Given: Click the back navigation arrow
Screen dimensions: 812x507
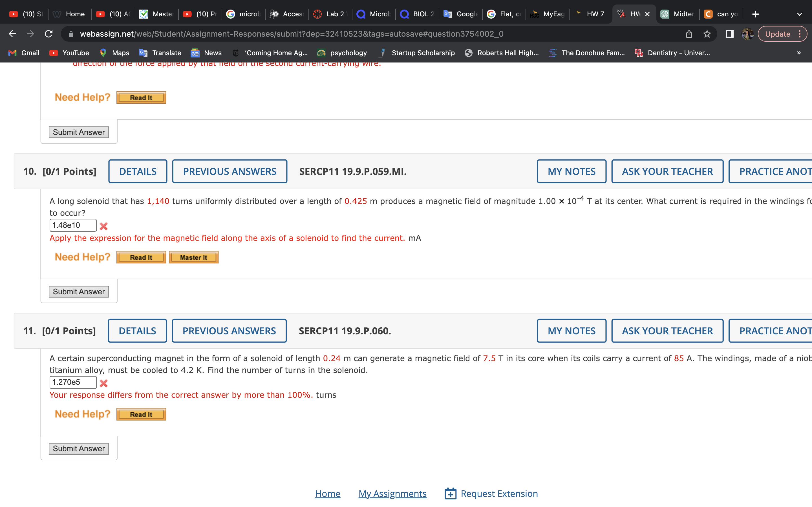Looking at the screenshot, I should (x=12, y=34).
